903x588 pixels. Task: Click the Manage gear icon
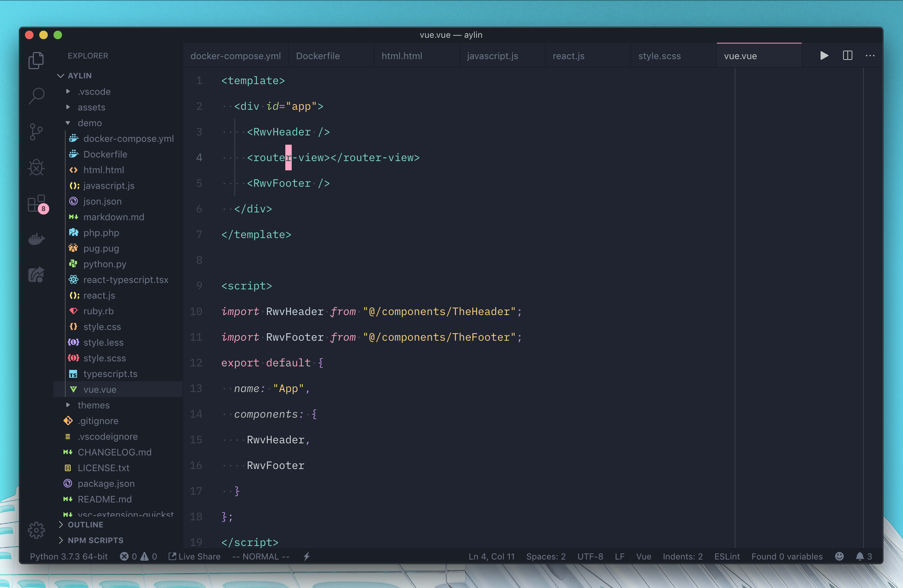pos(36,530)
